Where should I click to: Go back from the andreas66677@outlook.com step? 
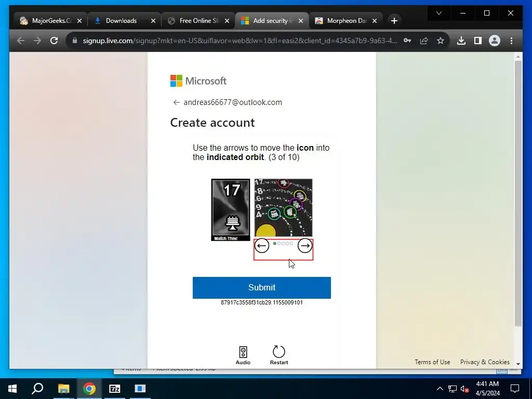[176, 102]
